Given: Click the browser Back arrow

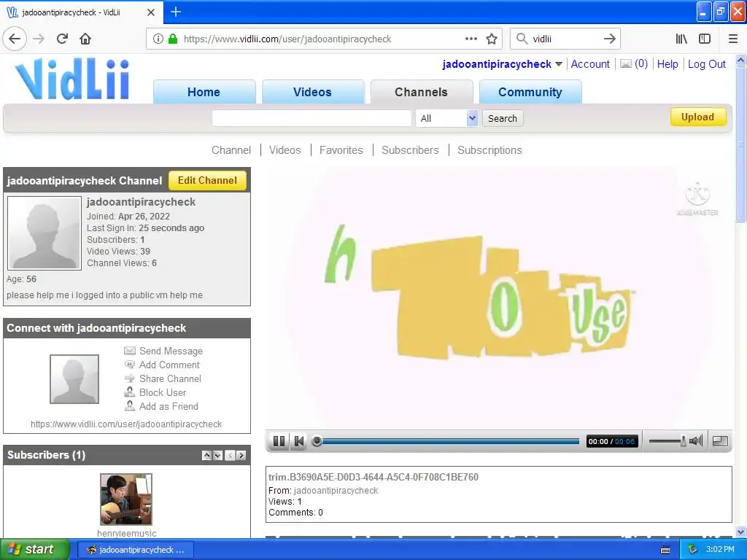Looking at the screenshot, I should [x=15, y=39].
